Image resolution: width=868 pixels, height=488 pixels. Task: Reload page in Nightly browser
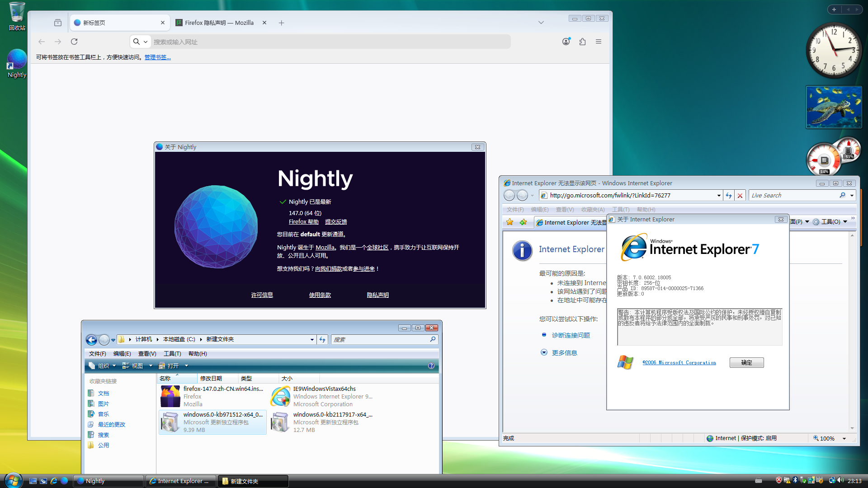point(74,42)
